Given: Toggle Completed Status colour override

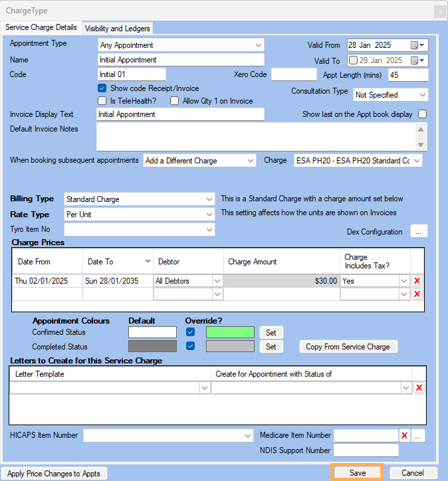Looking at the screenshot, I should coord(190,346).
